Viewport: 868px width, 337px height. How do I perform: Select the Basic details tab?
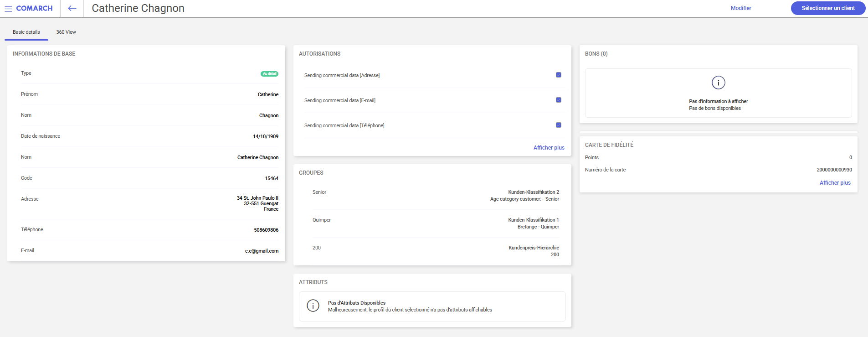click(26, 32)
